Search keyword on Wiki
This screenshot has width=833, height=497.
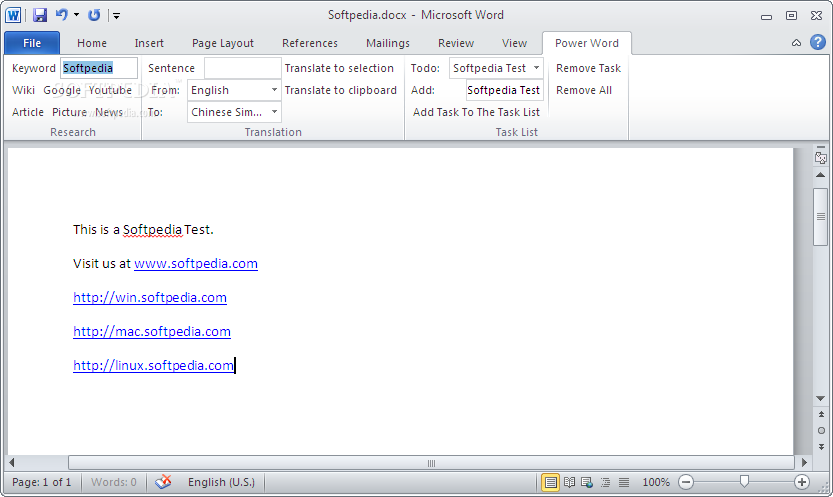tap(23, 90)
